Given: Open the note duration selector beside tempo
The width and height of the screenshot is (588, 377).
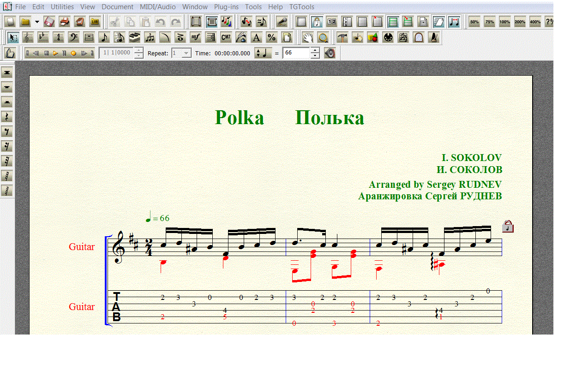Looking at the screenshot, I should [263, 53].
